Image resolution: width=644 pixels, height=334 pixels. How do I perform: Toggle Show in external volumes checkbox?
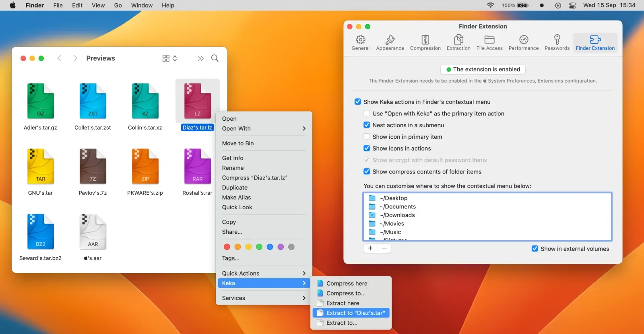tap(535, 249)
